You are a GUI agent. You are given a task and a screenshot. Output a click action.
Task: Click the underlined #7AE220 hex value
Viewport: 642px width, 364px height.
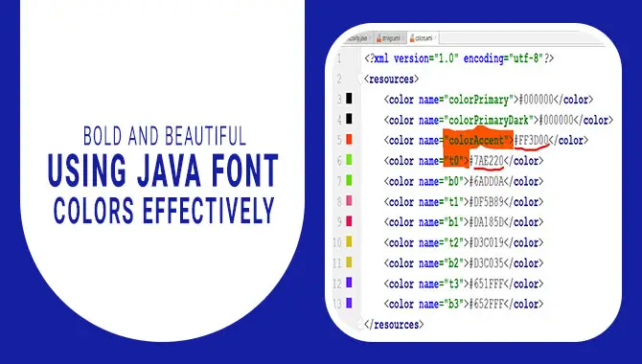point(487,161)
